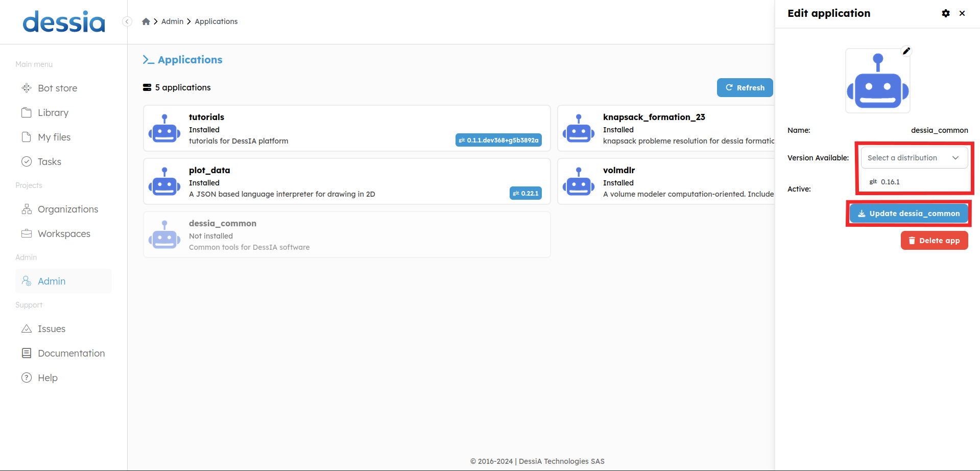Open My files in the sidebar

pyautogui.click(x=63, y=137)
